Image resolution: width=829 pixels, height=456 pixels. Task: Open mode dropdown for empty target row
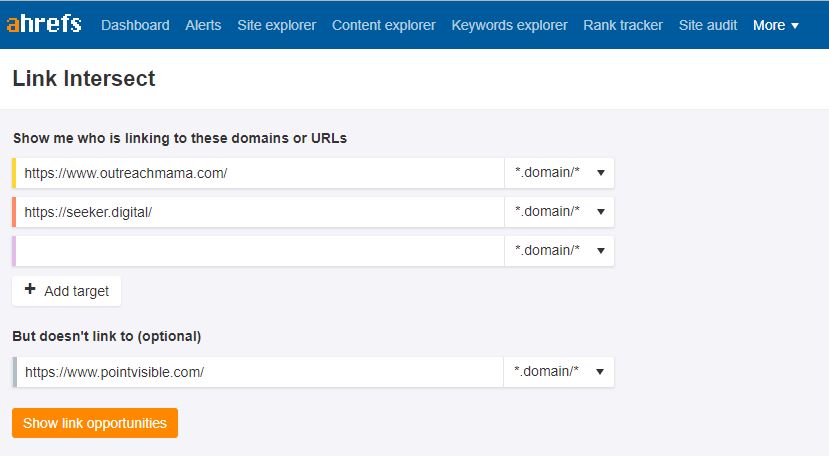[559, 250]
